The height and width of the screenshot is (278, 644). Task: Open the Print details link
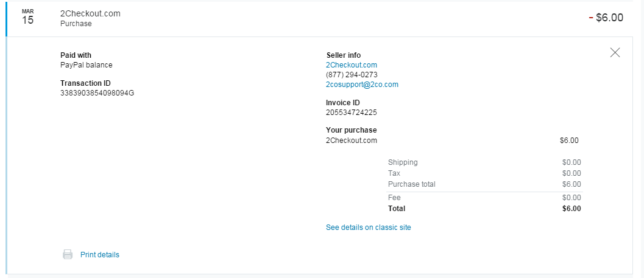tap(100, 255)
